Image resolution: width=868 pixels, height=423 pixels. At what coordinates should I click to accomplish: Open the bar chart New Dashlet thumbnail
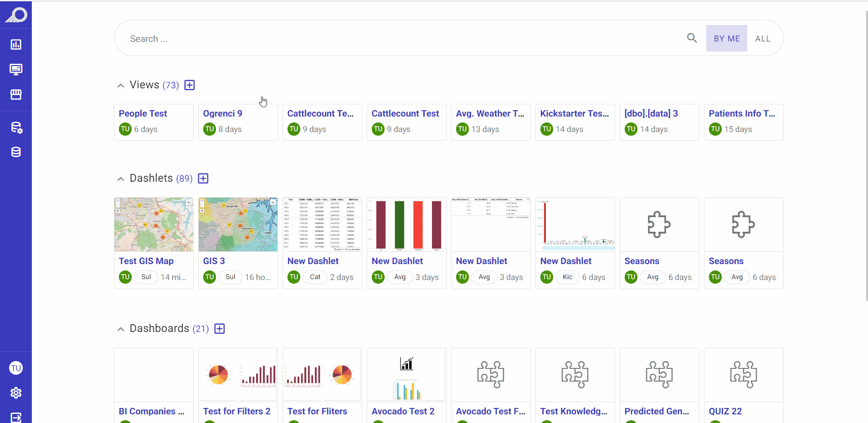[x=406, y=224]
